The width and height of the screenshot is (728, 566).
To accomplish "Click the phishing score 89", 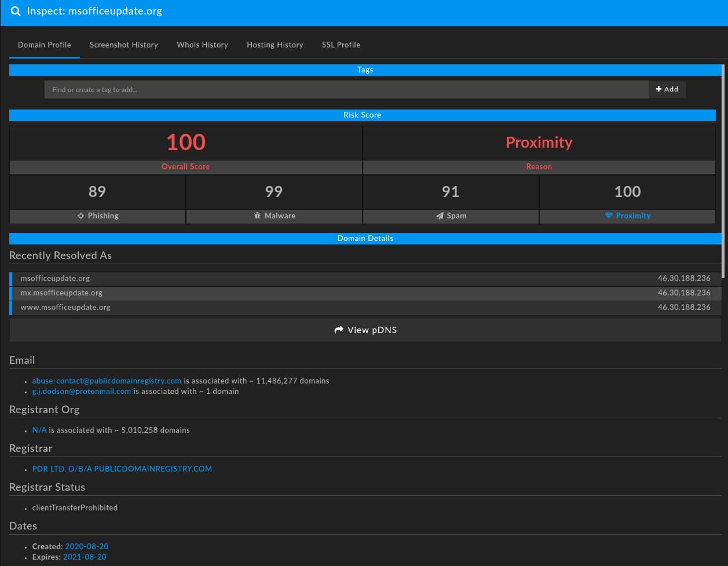I will tap(97, 192).
